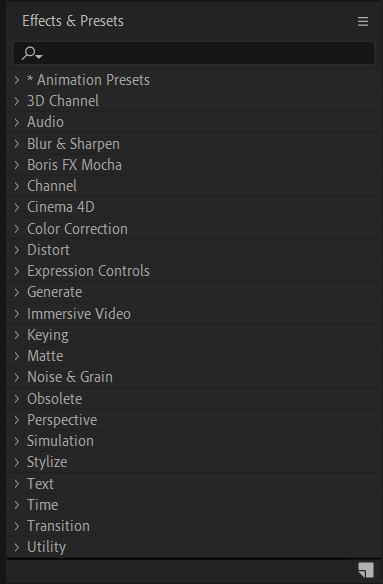Open the Effects & Presets panel menu

[x=363, y=21]
